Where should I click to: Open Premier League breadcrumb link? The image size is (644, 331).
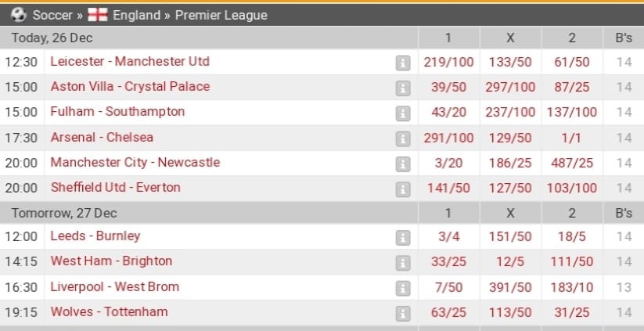click(x=221, y=15)
